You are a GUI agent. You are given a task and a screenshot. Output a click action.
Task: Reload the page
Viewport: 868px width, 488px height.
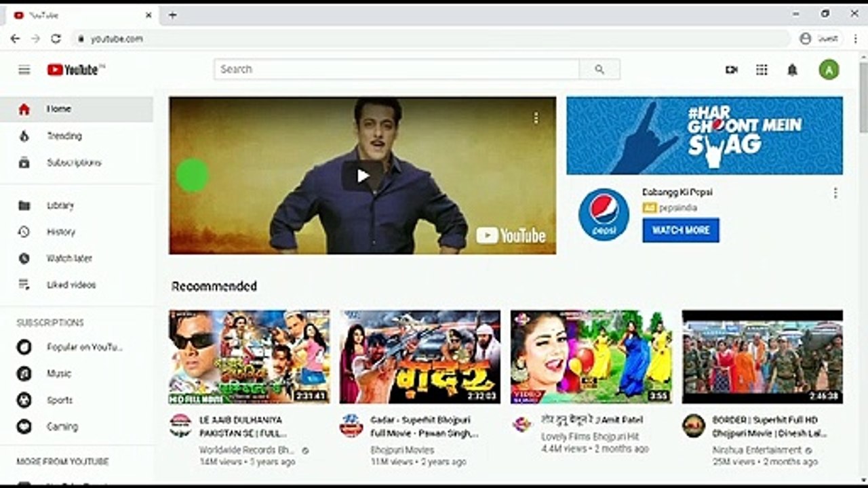(56, 39)
